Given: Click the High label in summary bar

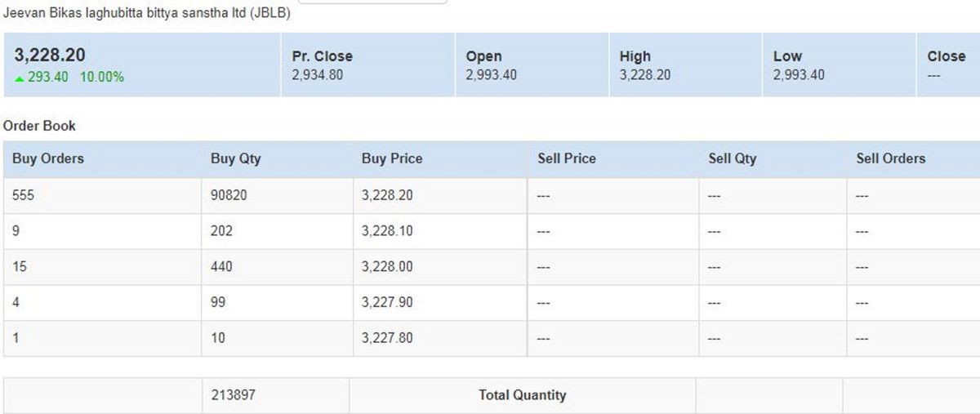Looking at the screenshot, I should point(635,56).
